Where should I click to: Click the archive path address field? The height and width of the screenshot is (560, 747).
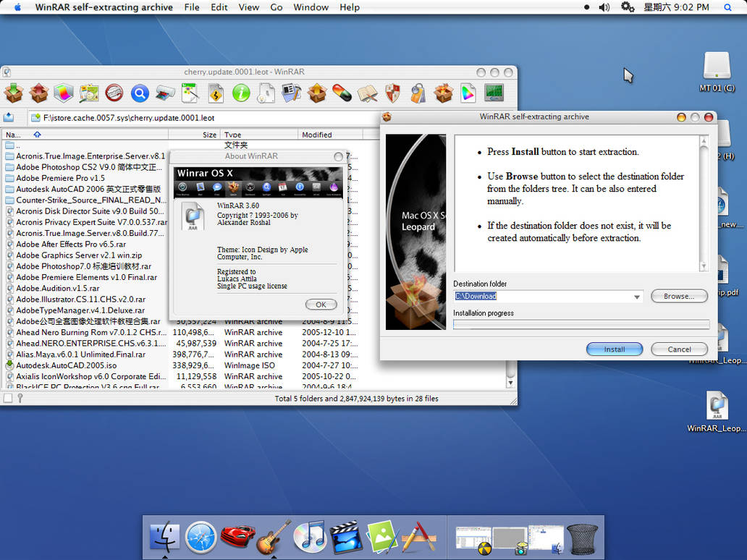point(205,118)
